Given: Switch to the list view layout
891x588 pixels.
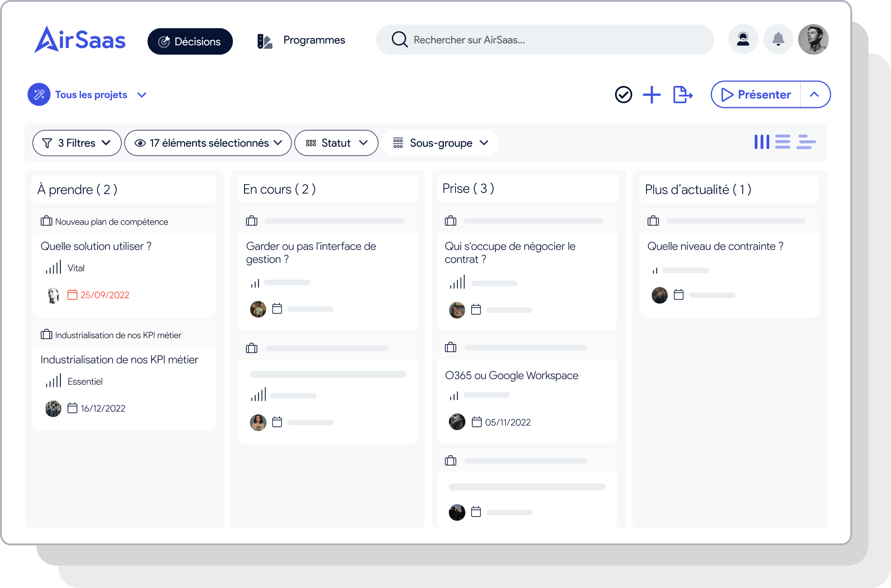Looking at the screenshot, I should [784, 142].
